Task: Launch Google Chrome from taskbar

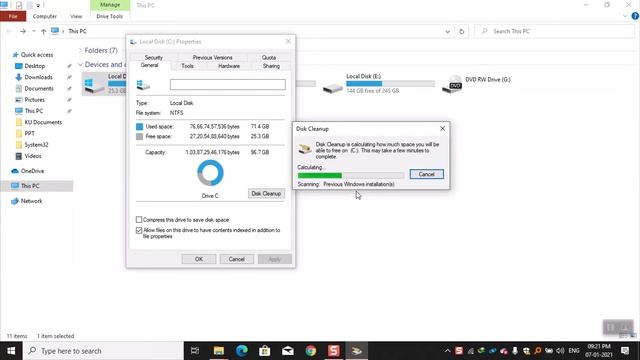Action: [311, 351]
